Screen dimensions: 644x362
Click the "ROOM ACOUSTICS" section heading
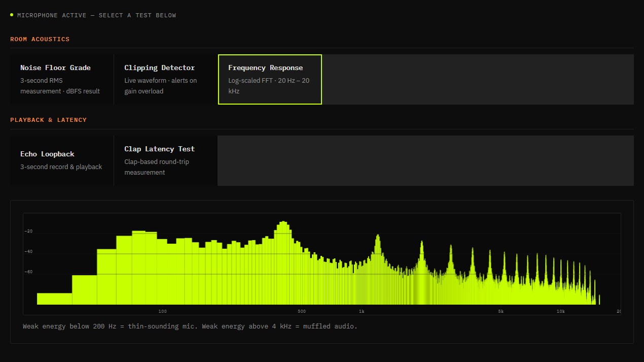40,39
